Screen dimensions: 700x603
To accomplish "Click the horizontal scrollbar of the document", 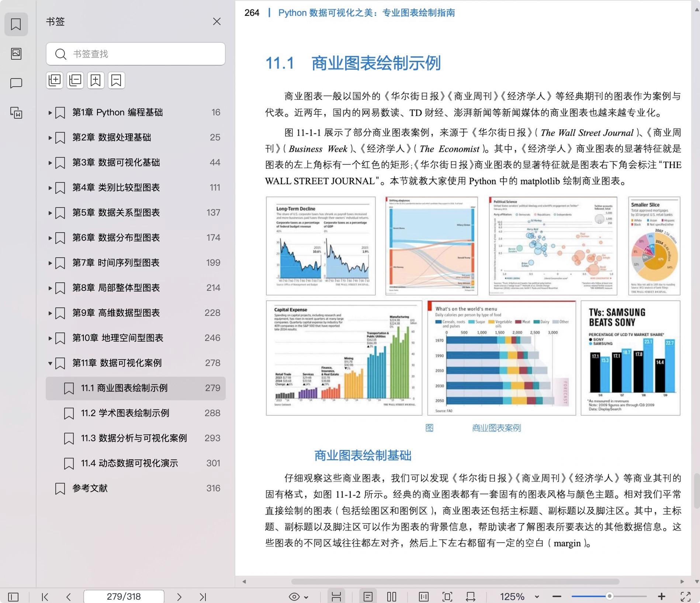I will pos(455,582).
